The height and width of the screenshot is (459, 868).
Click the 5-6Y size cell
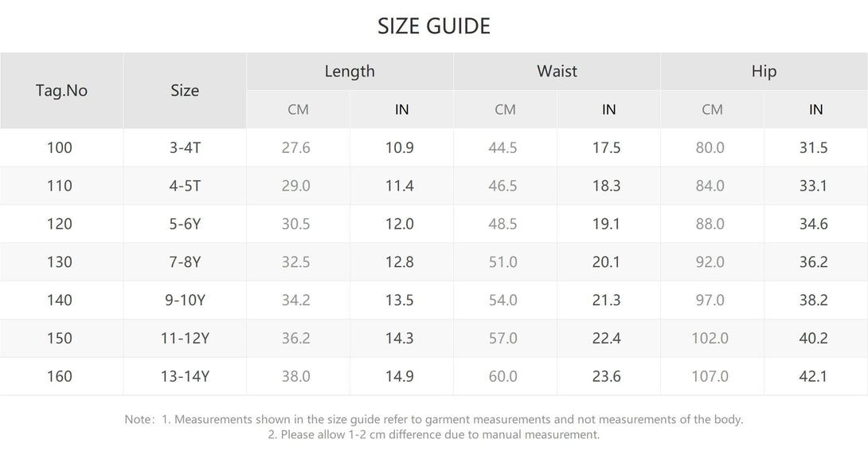tap(185, 224)
